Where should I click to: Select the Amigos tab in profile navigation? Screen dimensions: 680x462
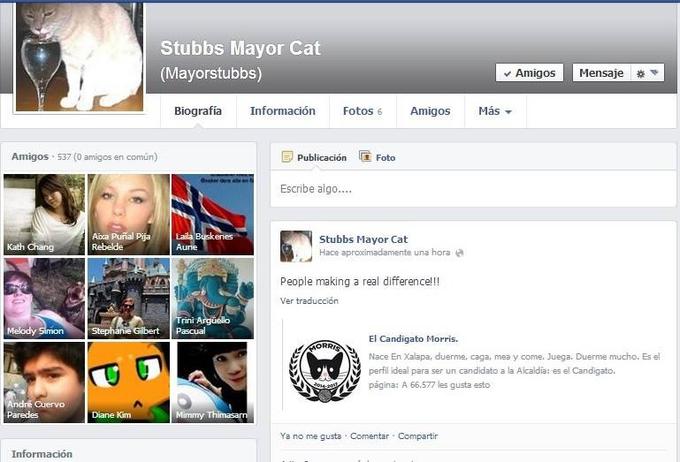coord(430,111)
